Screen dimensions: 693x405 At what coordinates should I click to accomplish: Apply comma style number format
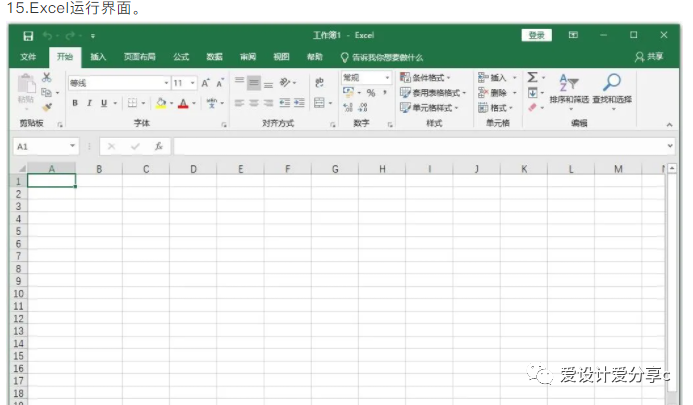pyautogui.click(x=385, y=92)
